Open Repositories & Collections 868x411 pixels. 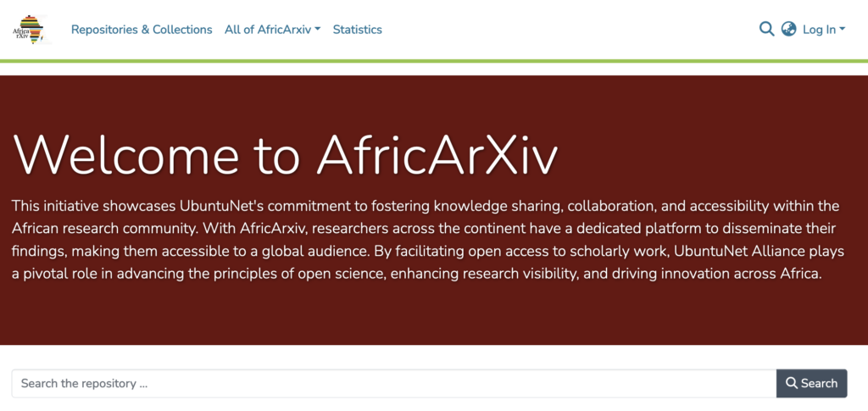click(x=142, y=30)
